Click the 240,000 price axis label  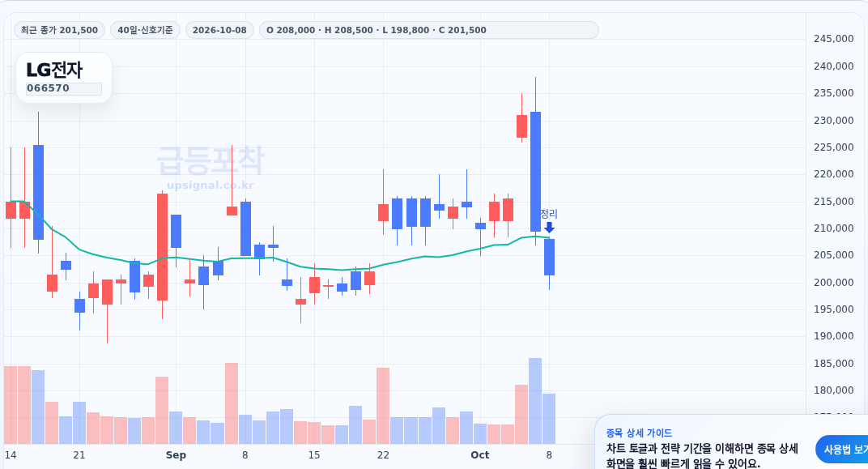[834, 66]
